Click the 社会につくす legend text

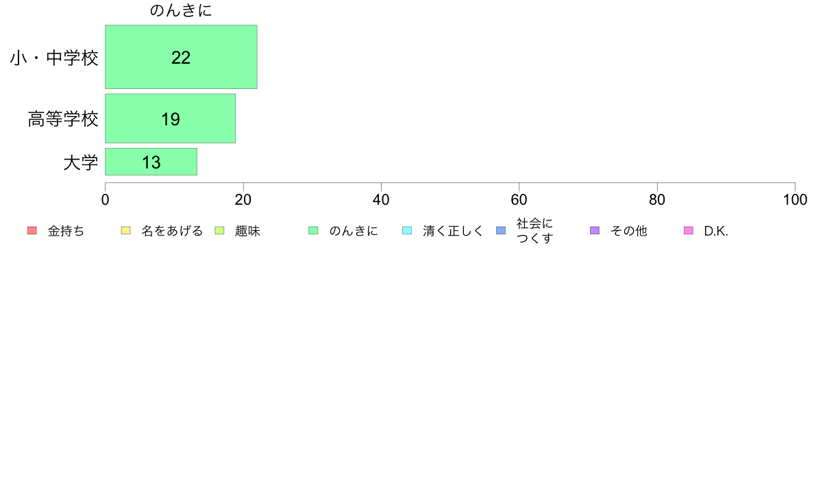[x=534, y=231]
